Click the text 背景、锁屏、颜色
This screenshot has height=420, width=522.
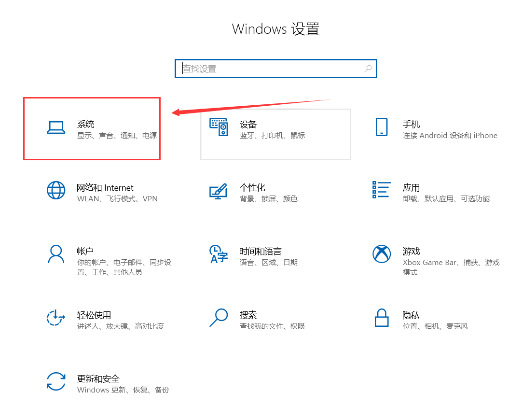[x=268, y=199]
